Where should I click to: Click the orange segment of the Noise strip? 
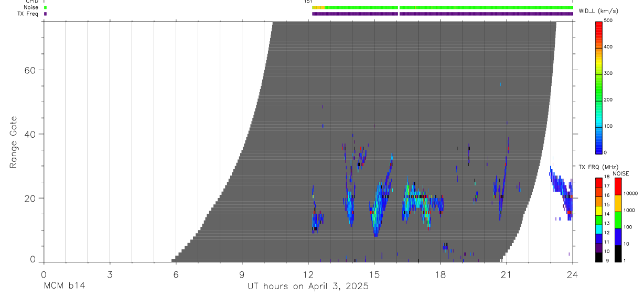(319, 7)
